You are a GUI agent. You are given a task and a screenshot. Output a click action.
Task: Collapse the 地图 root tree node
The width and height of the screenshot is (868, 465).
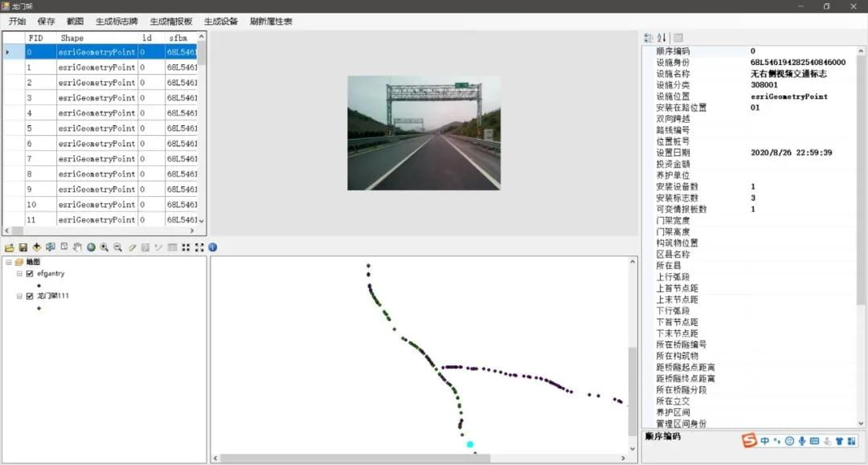tap(8, 263)
